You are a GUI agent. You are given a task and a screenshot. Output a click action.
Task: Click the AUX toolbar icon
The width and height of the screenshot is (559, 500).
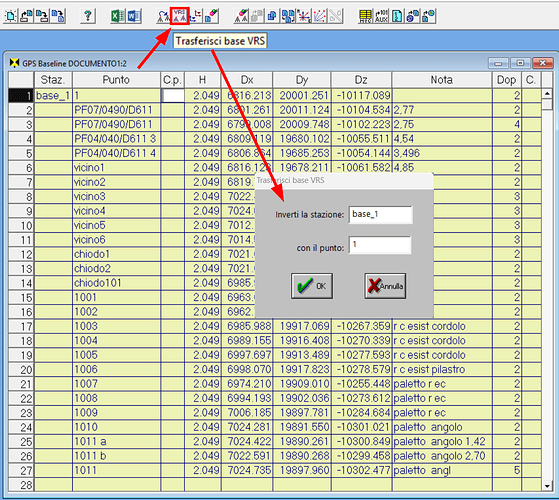(x=381, y=16)
